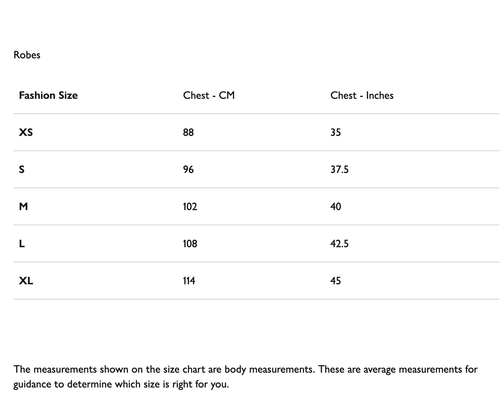500x400 pixels.
Task: Click the Robes heading text
Action: tap(27, 55)
